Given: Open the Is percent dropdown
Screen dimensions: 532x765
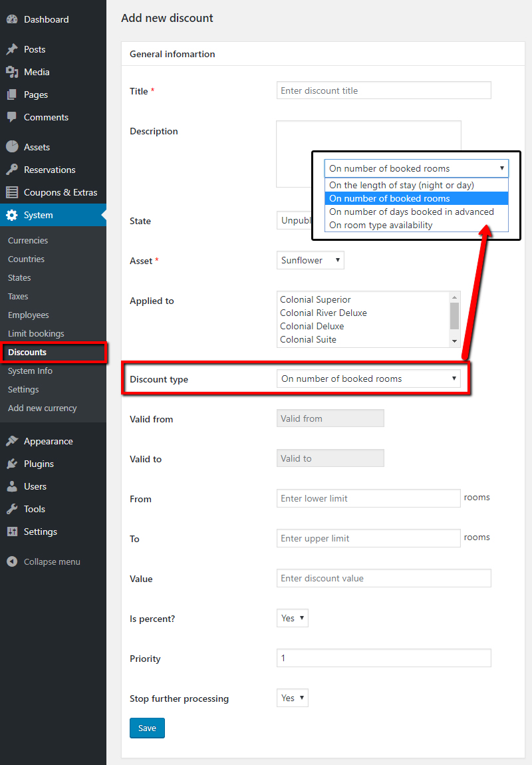Looking at the screenshot, I should (292, 617).
